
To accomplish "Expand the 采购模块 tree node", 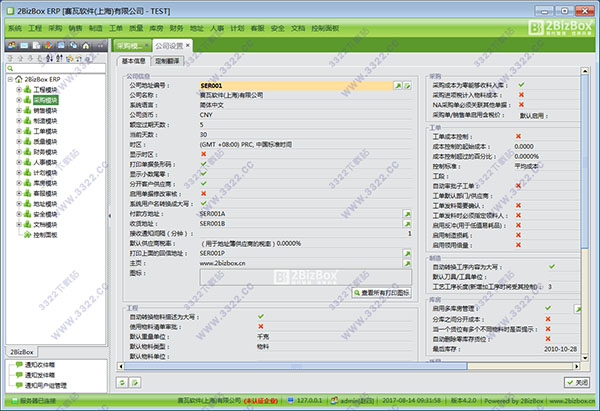I will [x=19, y=100].
